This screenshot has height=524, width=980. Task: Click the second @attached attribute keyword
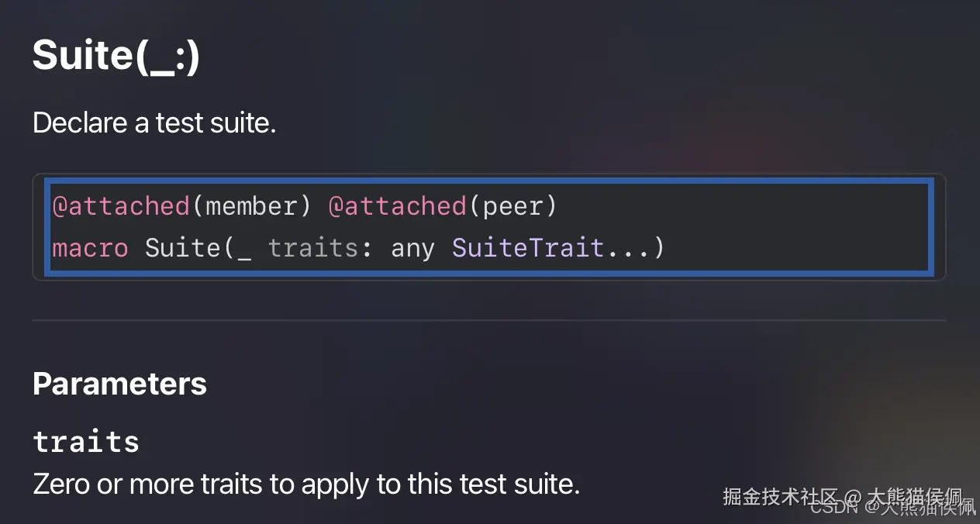pos(397,206)
